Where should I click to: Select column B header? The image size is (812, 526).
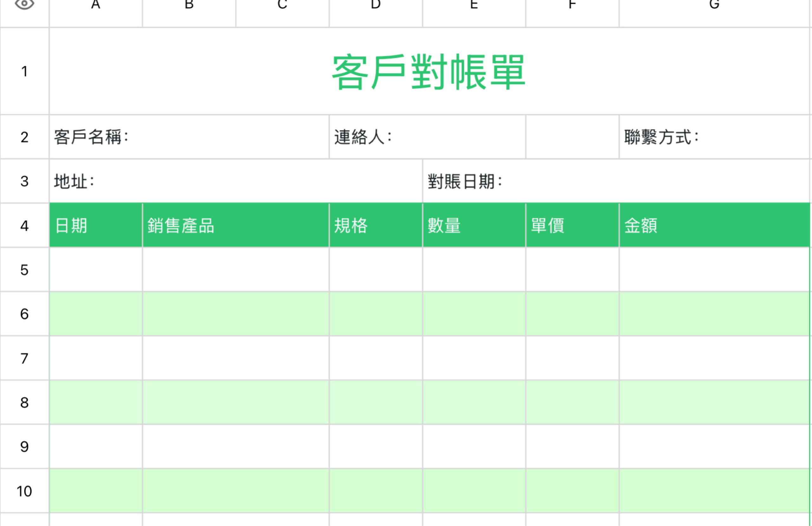pos(189,13)
